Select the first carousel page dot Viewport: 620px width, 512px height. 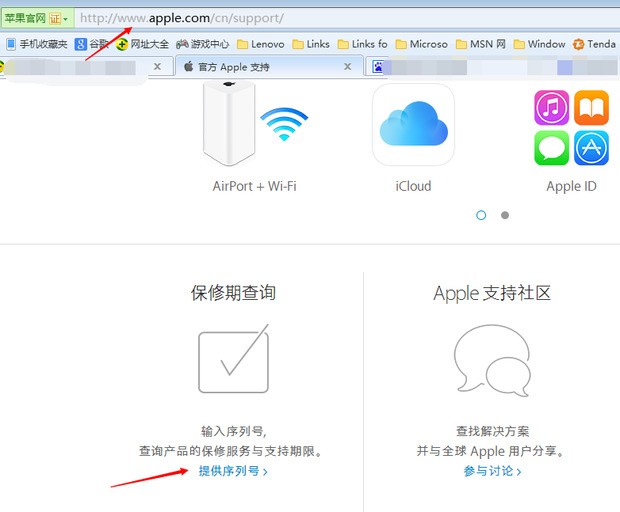[x=481, y=215]
